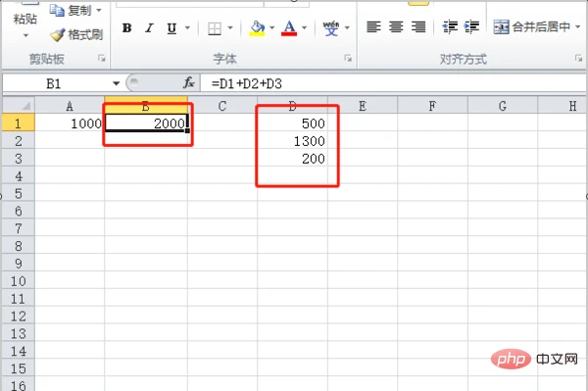Open the Name Box dropdown arrow

[117, 83]
